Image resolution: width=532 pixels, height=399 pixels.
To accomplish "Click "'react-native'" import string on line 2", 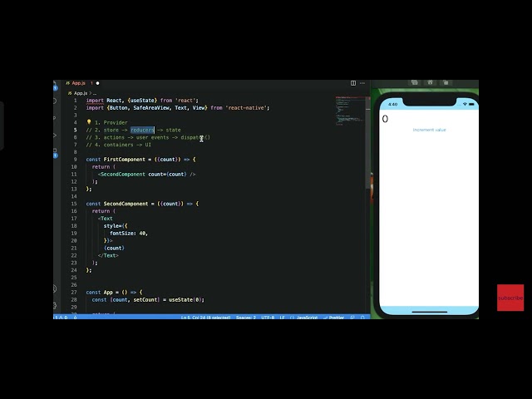I will pyautogui.click(x=246, y=108).
